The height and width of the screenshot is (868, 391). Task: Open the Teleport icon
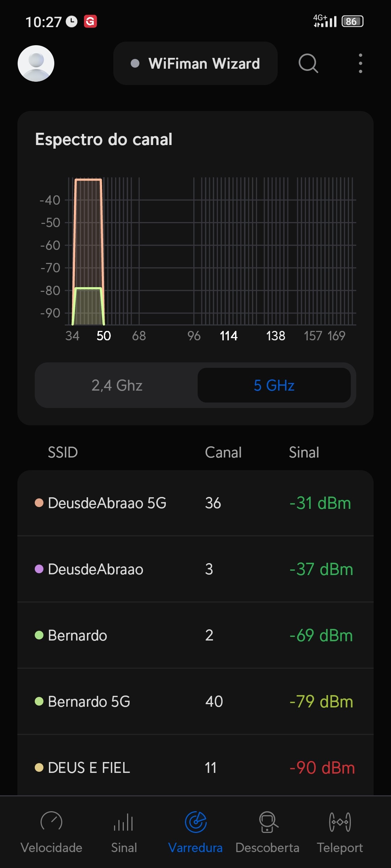click(x=340, y=822)
